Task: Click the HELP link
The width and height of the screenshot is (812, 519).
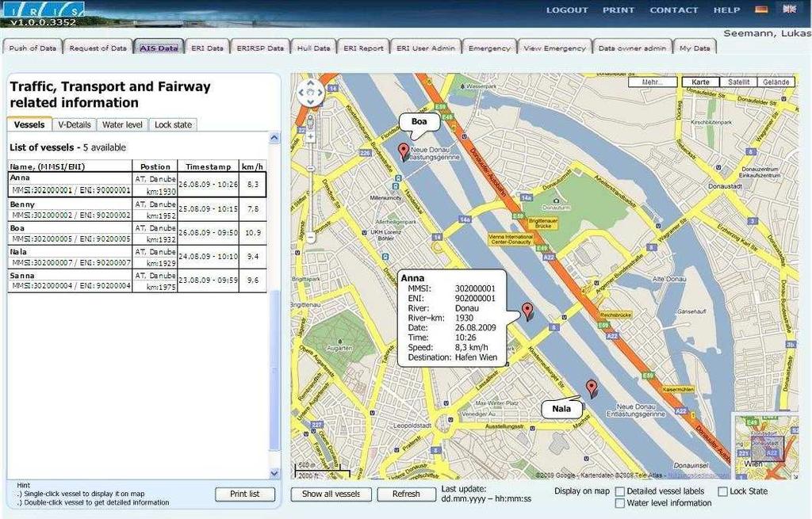Action: [726, 10]
